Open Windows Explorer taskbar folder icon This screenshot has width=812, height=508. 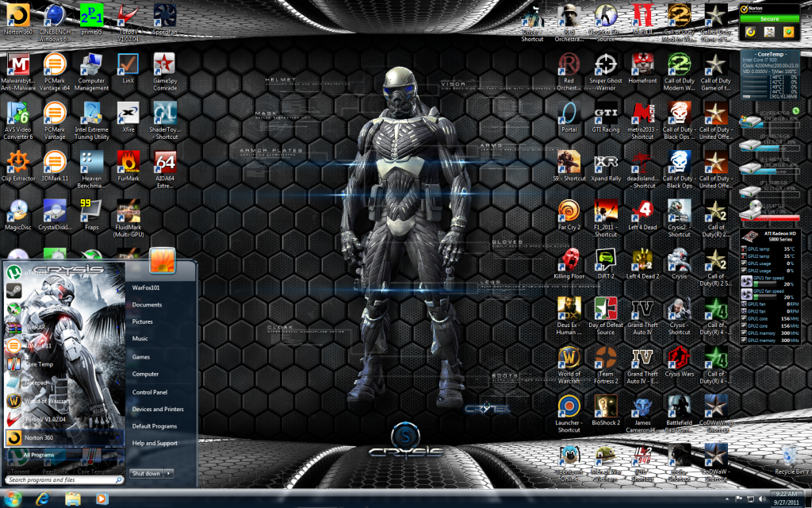[72, 498]
